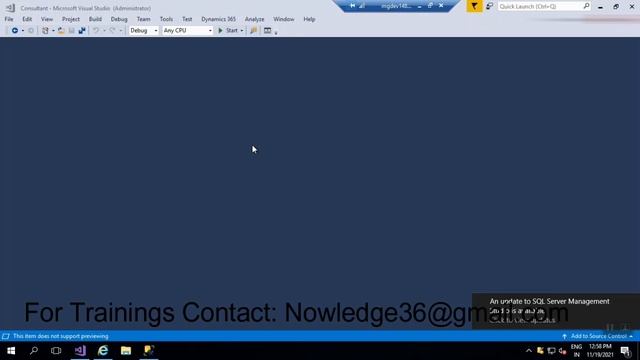
Task: Click the window layout toolbar icon
Action: [x=267, y=31]
